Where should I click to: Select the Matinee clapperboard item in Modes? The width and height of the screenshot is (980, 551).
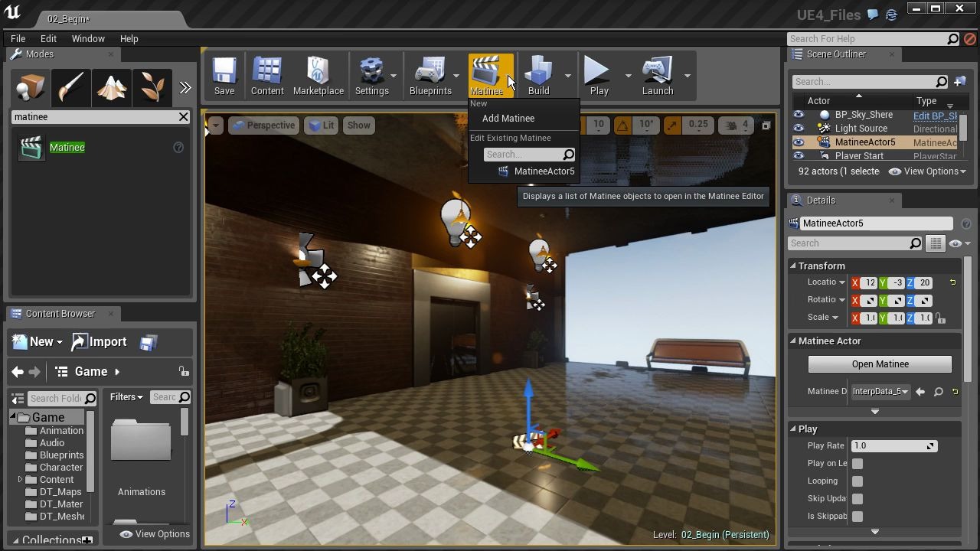point(31,148)
